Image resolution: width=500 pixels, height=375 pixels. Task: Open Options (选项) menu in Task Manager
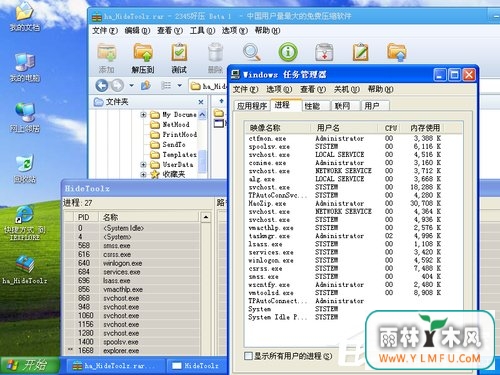279,89
